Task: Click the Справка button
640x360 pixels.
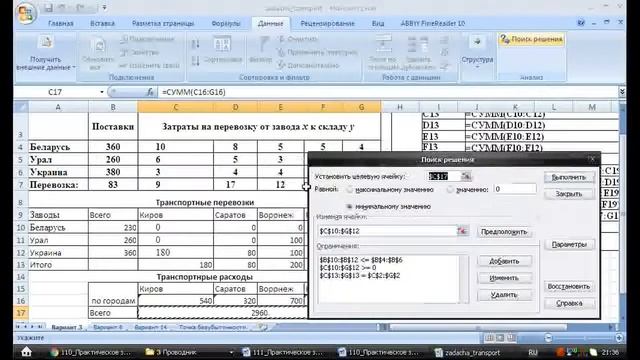Action: [x=569, y=303]
